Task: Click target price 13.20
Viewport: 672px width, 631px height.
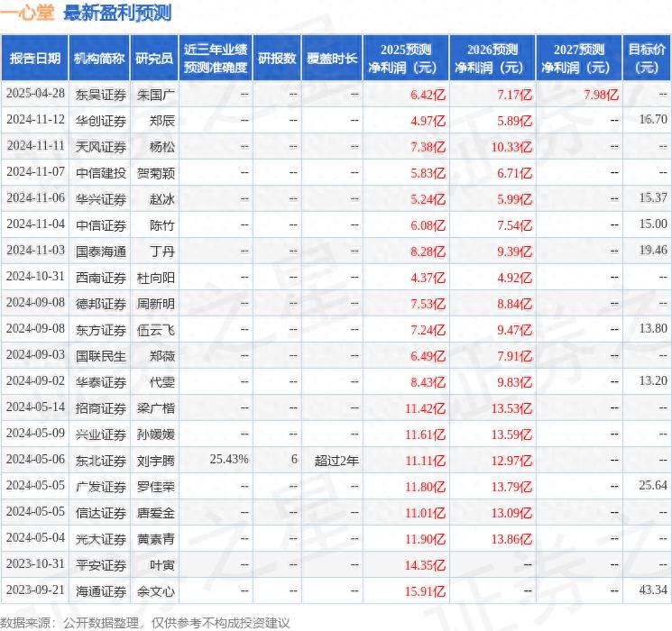Action: [x=653, y=380]
